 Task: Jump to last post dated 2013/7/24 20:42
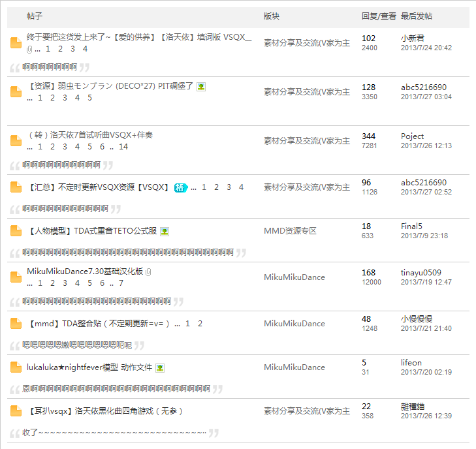pos(426,48)
